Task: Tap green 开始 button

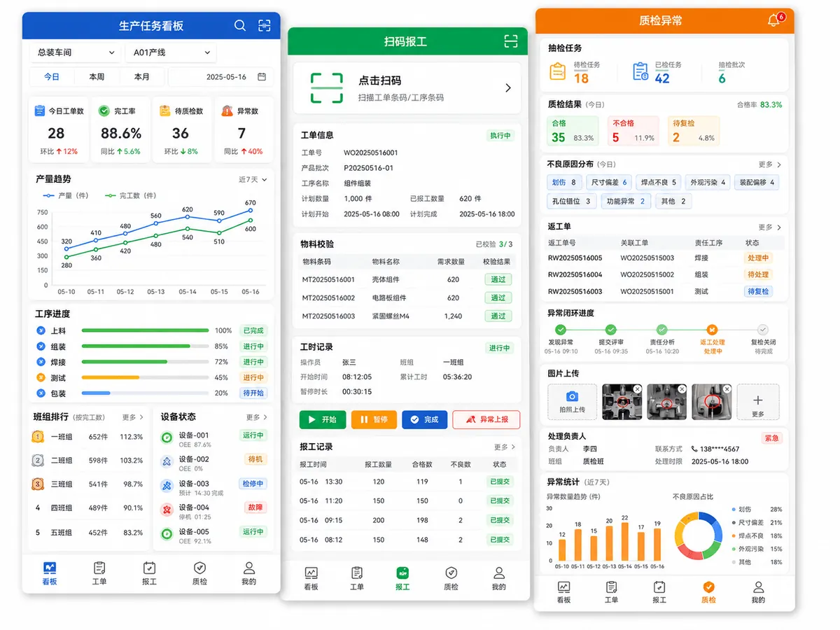Action: (x=323, y=419)
